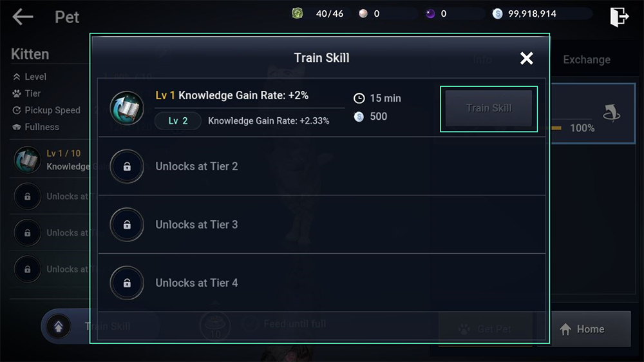Click the green stamina icon beside 40/46
644x362 pixels.
298,13
